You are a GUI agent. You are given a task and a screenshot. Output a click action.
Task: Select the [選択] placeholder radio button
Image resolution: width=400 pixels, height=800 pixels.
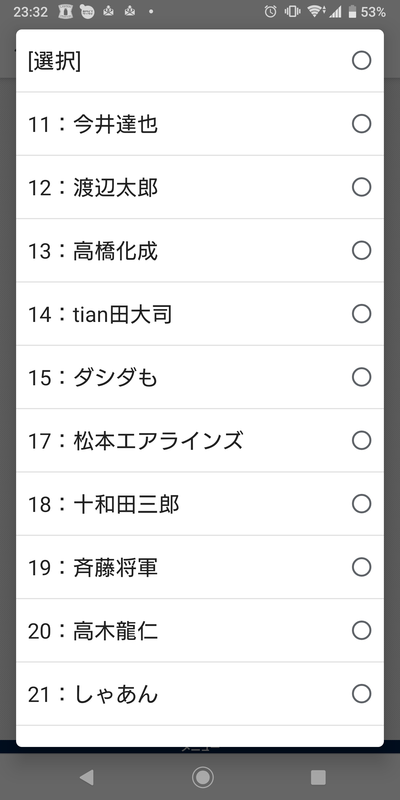click(361, 61)
